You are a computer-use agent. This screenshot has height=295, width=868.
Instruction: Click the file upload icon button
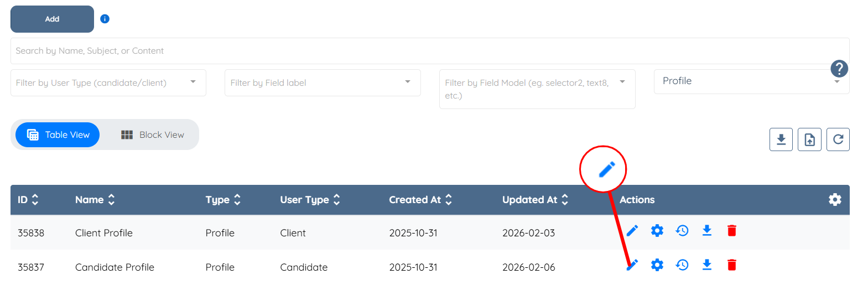pyautogui.click(x=809, y=139)
